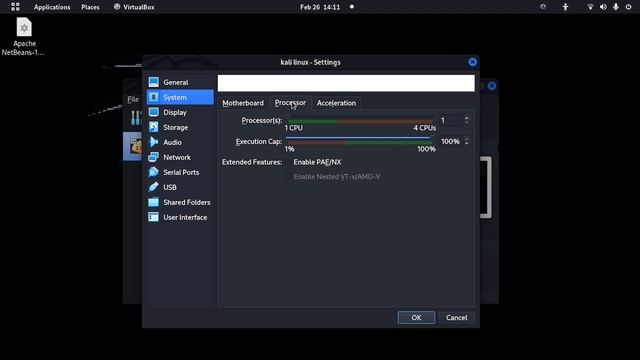Open the Display settings category
The width and height of the screenshot is (640, 360).
(180, 112)
